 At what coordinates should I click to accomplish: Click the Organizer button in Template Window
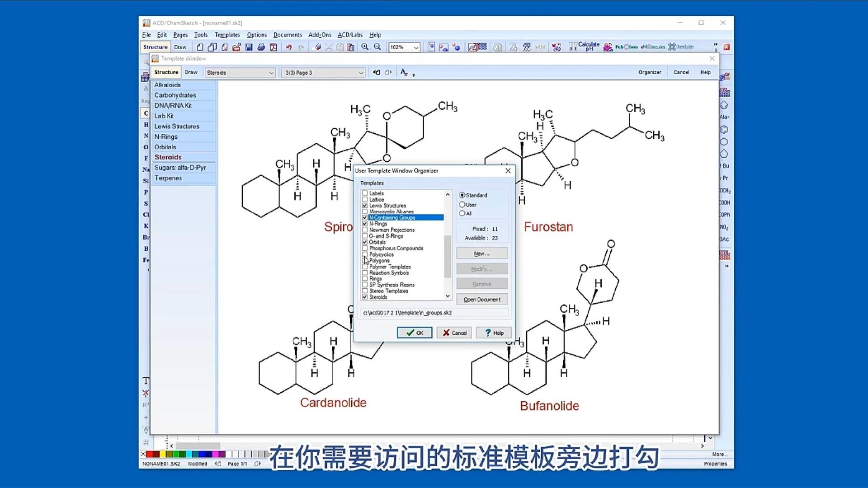pyautogui.click(x=650, y=72)
